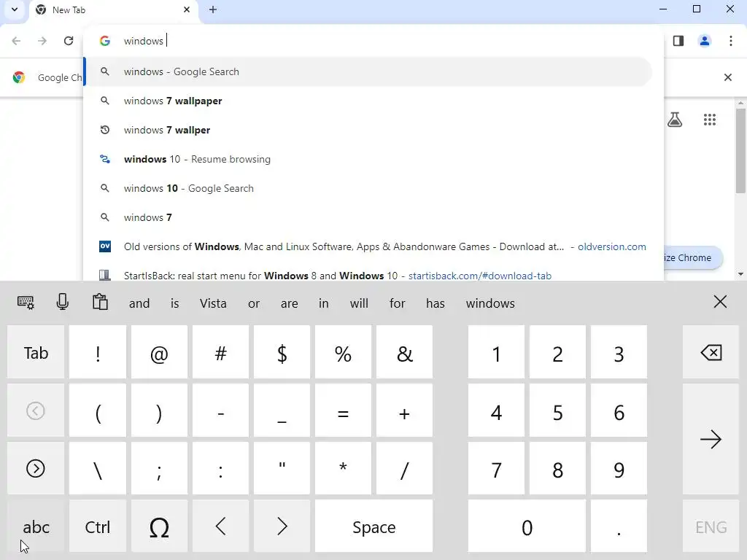Image resolution: width=747 pixels, height=560 pixels.
Task: Open the Chrome profile avatar
Action: tap(705, 41)
